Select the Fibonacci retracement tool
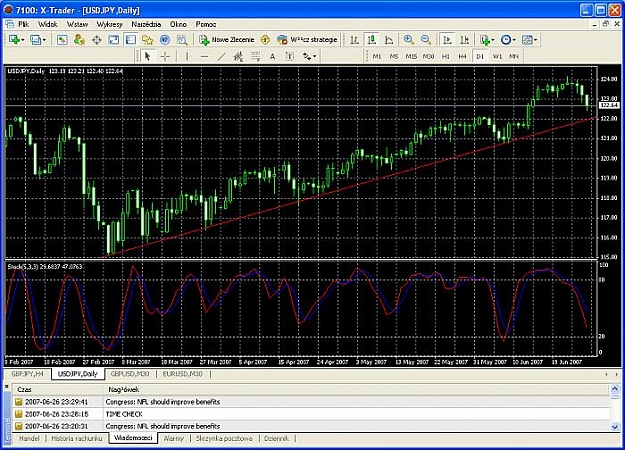Screen dimensions: 625x450 point(256,57)
